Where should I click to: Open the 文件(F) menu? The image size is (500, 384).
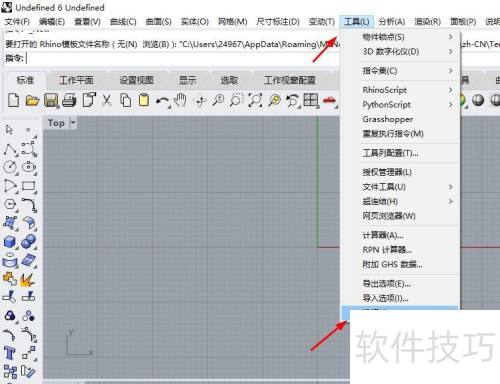coord(17,22)
